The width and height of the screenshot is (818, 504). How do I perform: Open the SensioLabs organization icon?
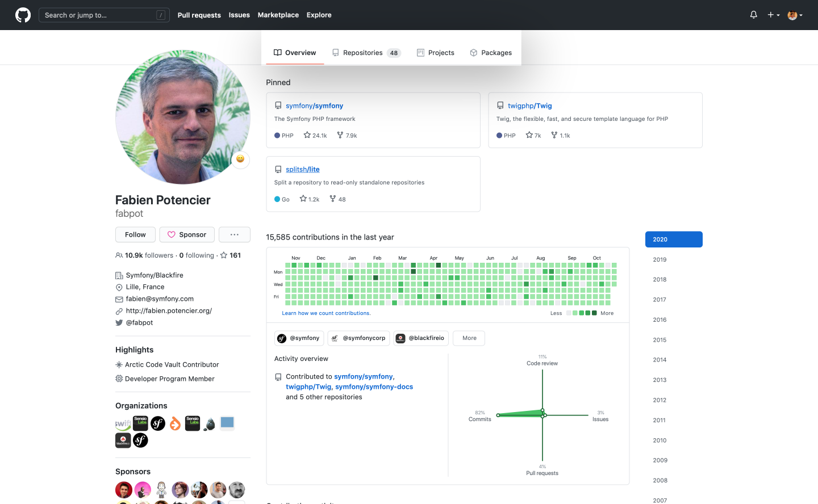140,423
